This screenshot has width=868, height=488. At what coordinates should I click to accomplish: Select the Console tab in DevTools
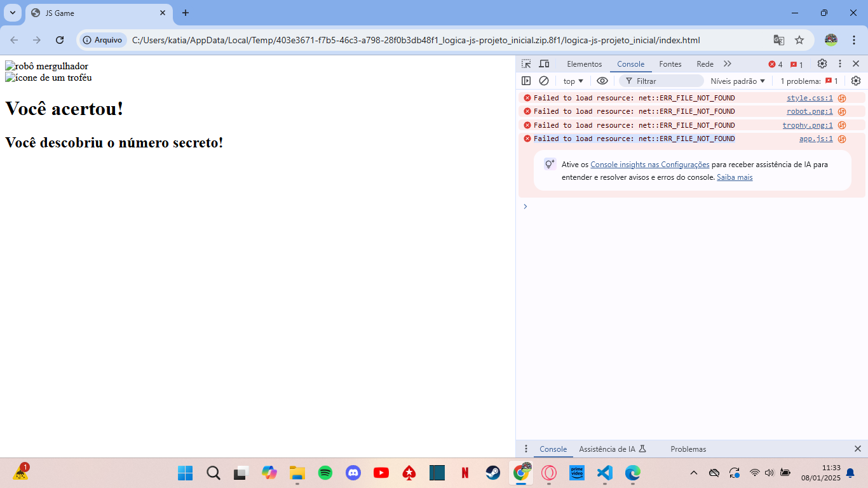630,64
